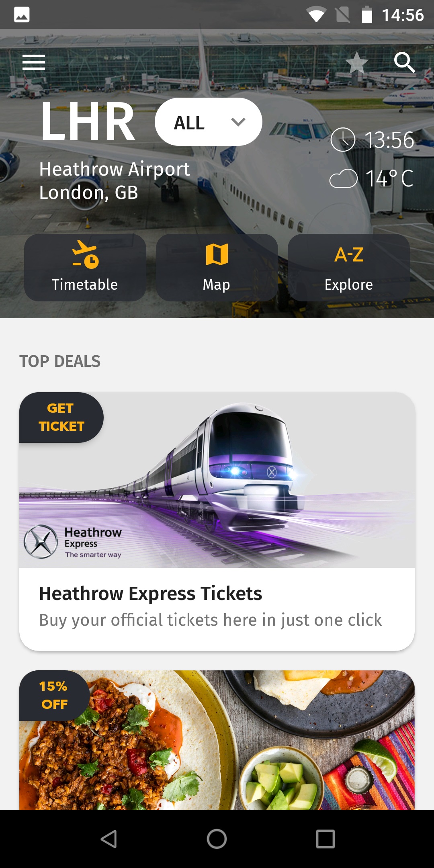Image resolution: width=434 pixels, height=868 pixels.
Task: Open the A-Z Explore section
Action: 349,268
